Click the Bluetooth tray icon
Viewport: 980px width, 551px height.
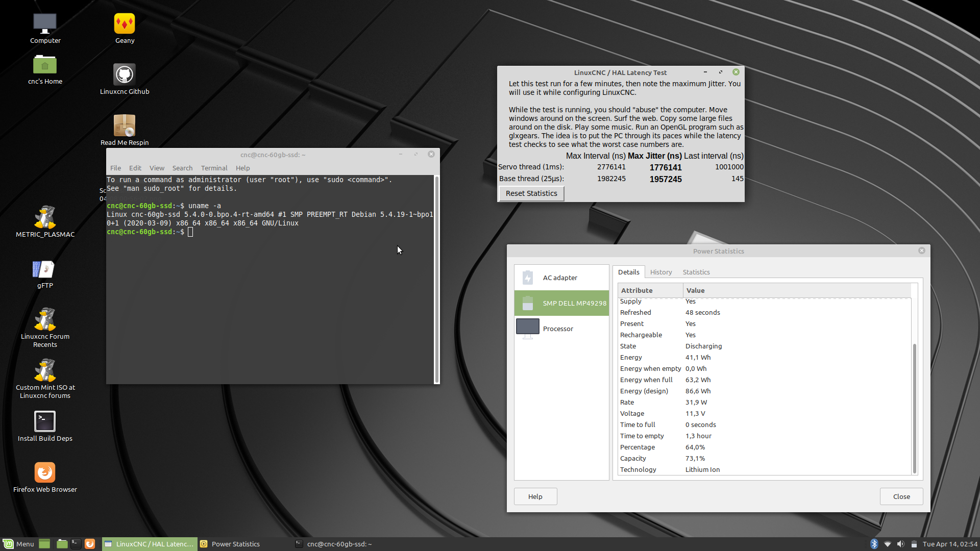874,544
